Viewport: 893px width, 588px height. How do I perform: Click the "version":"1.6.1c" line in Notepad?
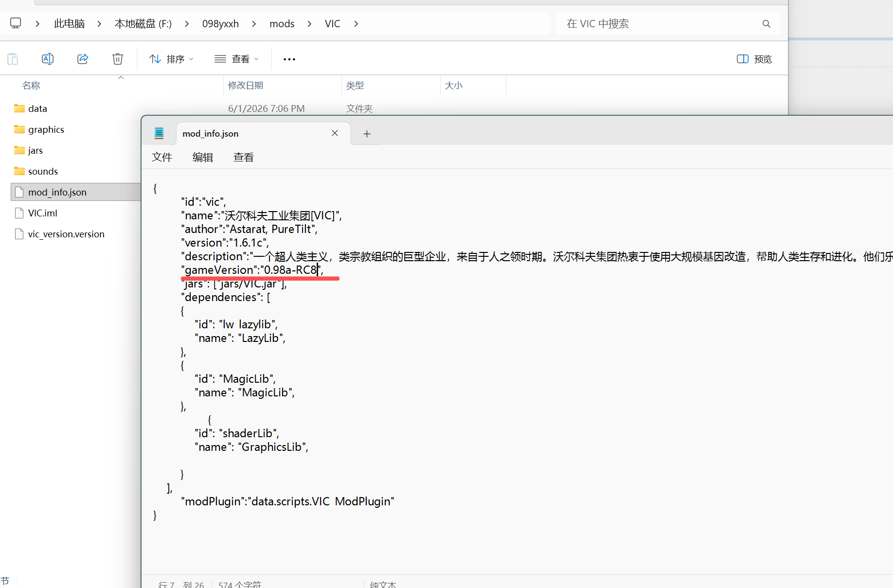[x=225, y=243]
